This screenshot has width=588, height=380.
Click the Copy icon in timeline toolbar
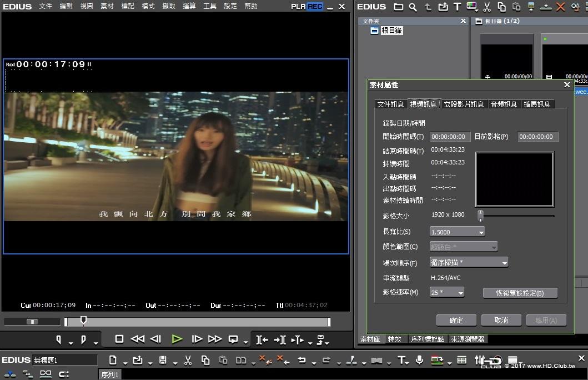pos(205,360)
